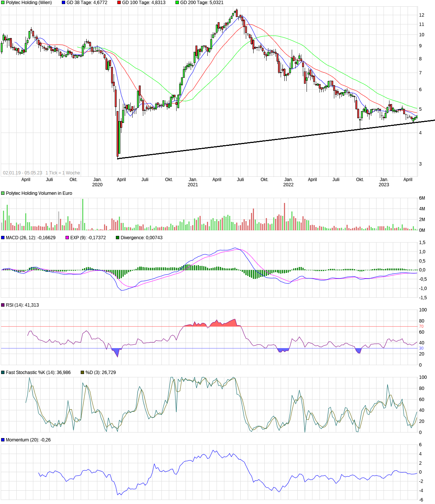Click the purple RSI legend swatch
Viewport: 435px width, 504px height.
[x=3, y=305]
